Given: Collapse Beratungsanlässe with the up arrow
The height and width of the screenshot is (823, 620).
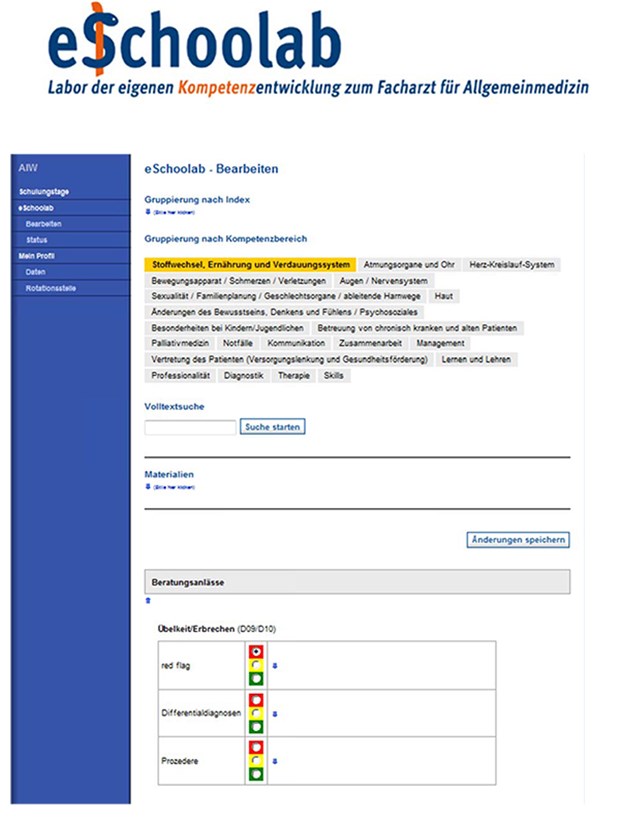Looking at the screenshot, I should 148,600.
